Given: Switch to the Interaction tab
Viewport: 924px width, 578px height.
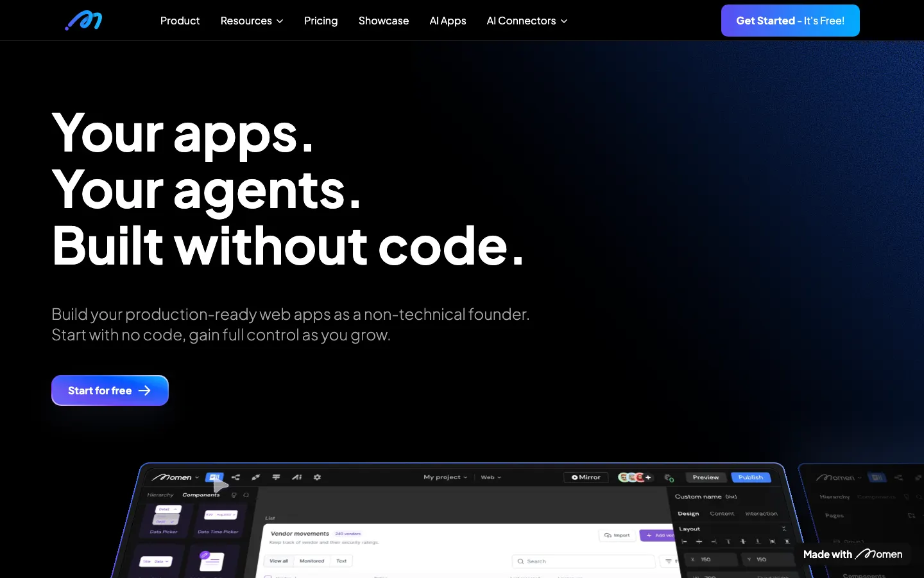Looking at the screenshot, I should click(x=761, y=514).
